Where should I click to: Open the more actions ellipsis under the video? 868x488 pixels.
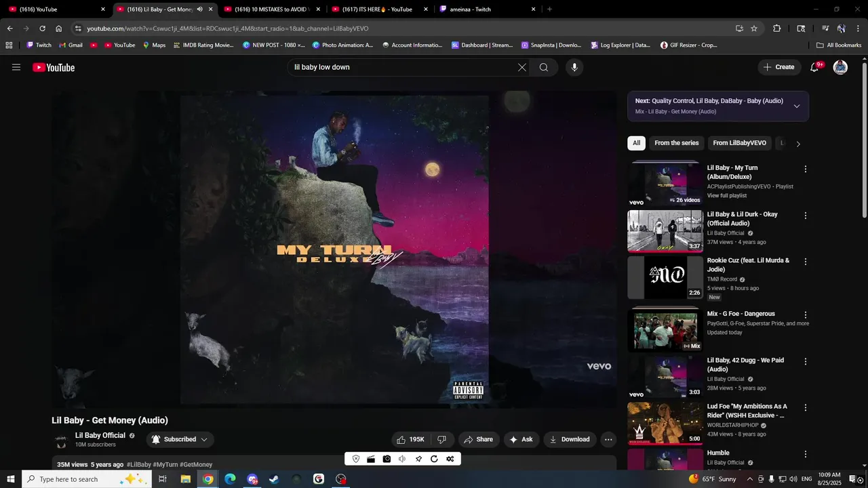click(x=608, y=439)
